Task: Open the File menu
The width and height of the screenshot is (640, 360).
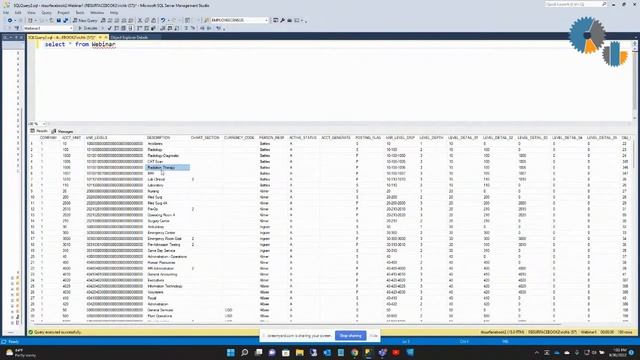Action: [x=6, y=13]
